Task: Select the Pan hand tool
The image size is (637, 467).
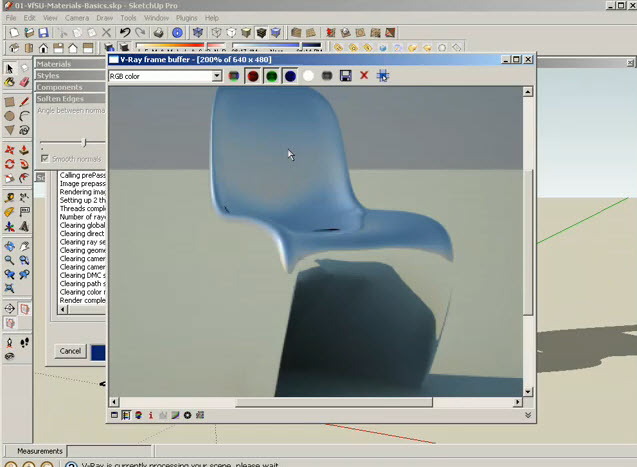Action: 24,246
